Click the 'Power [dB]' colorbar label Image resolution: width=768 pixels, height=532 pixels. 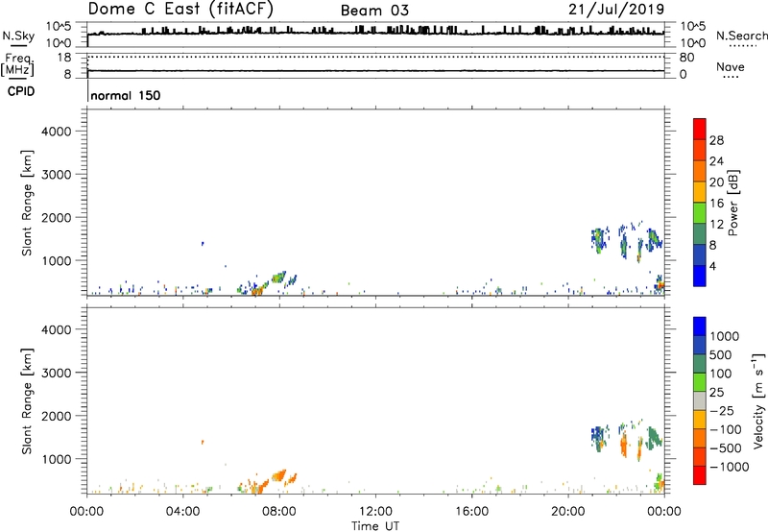[x=732, y=203]
